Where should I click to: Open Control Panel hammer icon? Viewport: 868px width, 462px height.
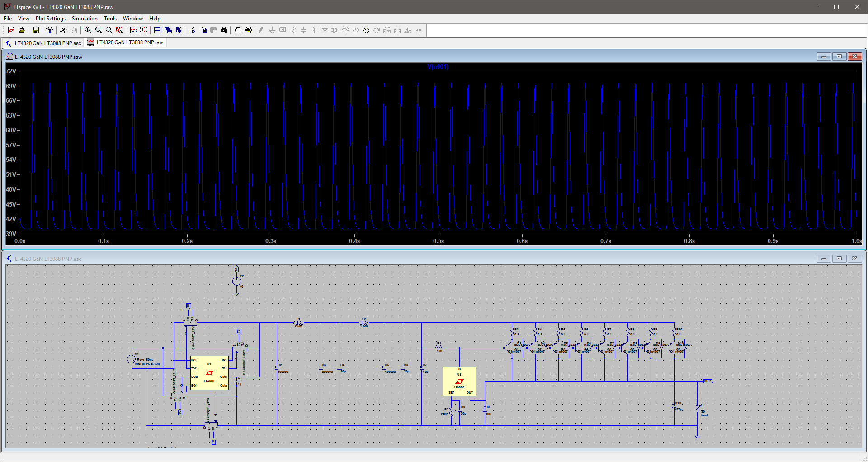[x=50, y=30]
